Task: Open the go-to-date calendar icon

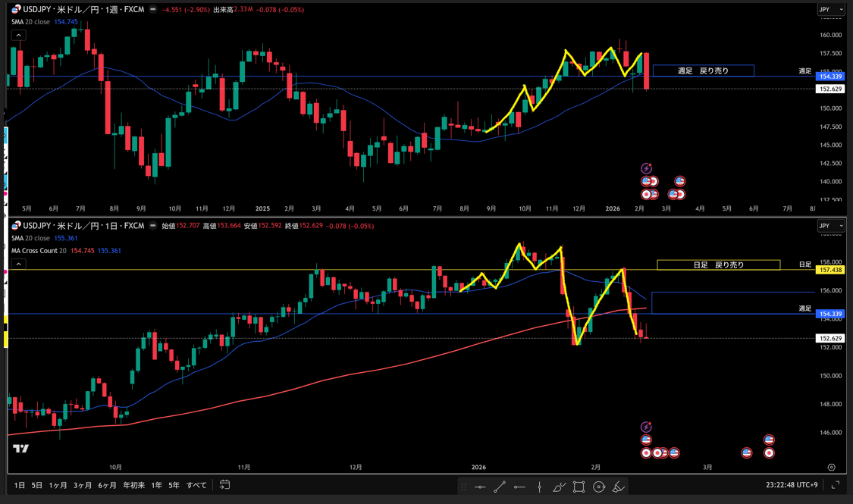Action: point(224,485)
